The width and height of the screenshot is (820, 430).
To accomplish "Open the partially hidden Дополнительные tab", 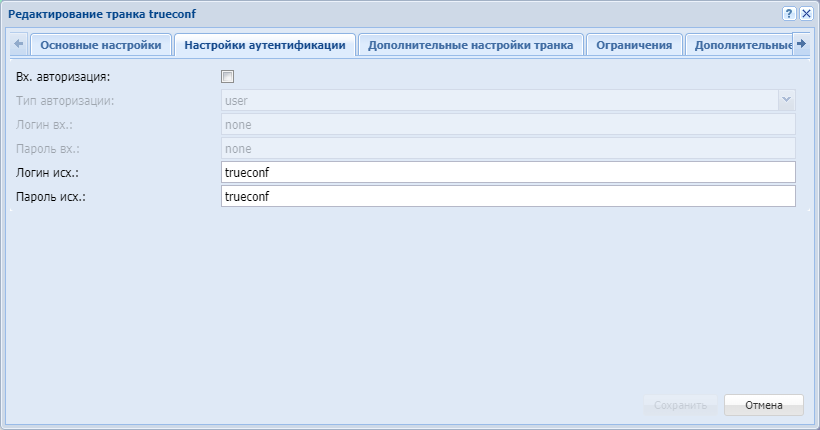I will click(x=740, y=45).
